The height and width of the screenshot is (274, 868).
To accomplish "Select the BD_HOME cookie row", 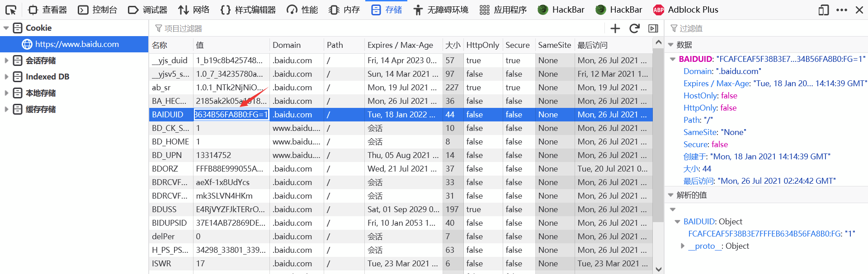I will (x=401, y=142).
